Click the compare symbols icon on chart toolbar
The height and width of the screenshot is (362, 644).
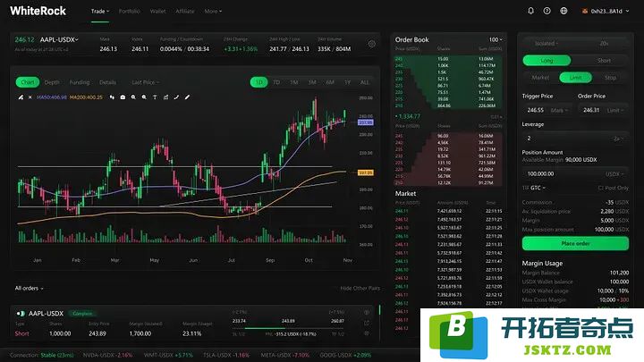pyautogui.click(x=112, y=97)
